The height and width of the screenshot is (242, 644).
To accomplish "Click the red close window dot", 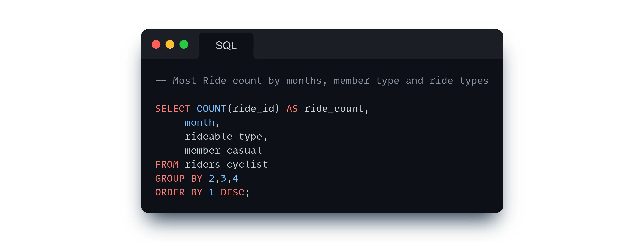I will pos(156,44).
